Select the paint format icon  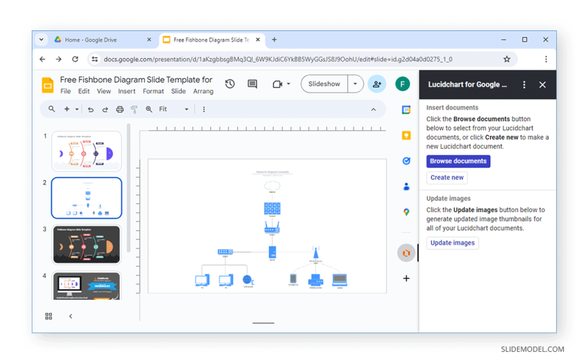pyautogui.click(x=134, y=109)
